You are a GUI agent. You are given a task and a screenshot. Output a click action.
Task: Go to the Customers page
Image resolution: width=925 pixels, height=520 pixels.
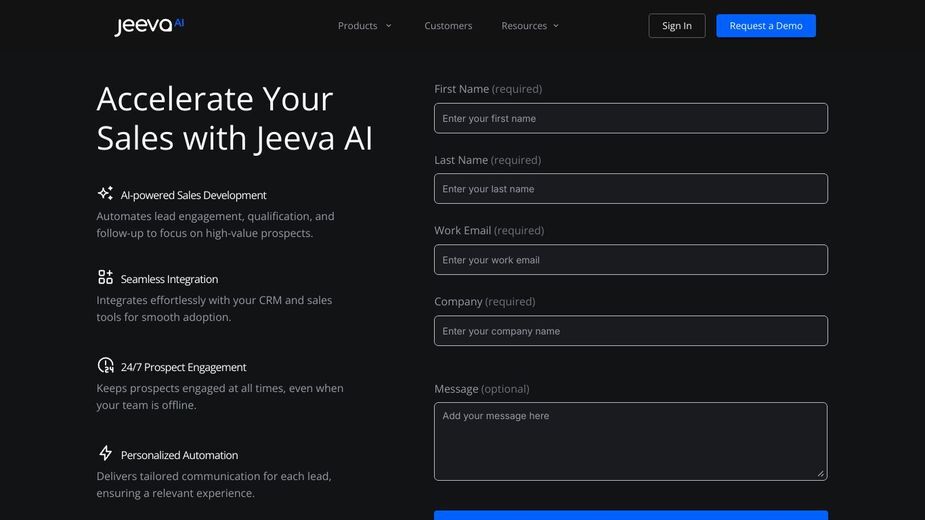[x=448, y=26]
